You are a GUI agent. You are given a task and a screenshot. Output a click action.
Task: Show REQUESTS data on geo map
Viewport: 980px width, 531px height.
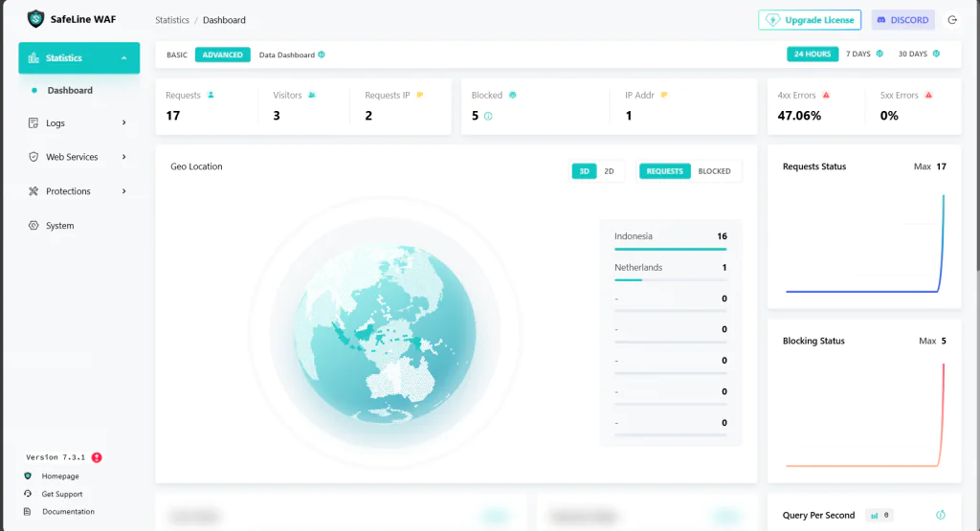coord(665,171)
